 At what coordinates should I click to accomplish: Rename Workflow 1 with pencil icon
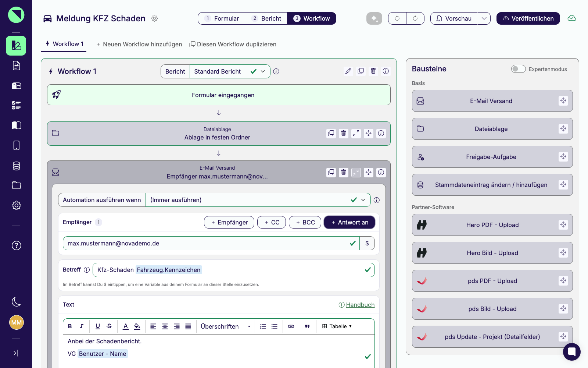pyautogui.click(x=348, y=71)
